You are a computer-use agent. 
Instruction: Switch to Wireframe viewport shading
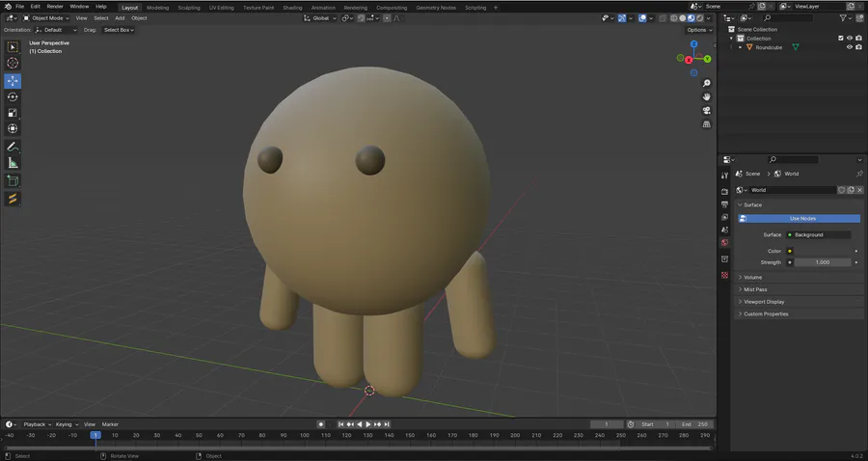[674, 18]
